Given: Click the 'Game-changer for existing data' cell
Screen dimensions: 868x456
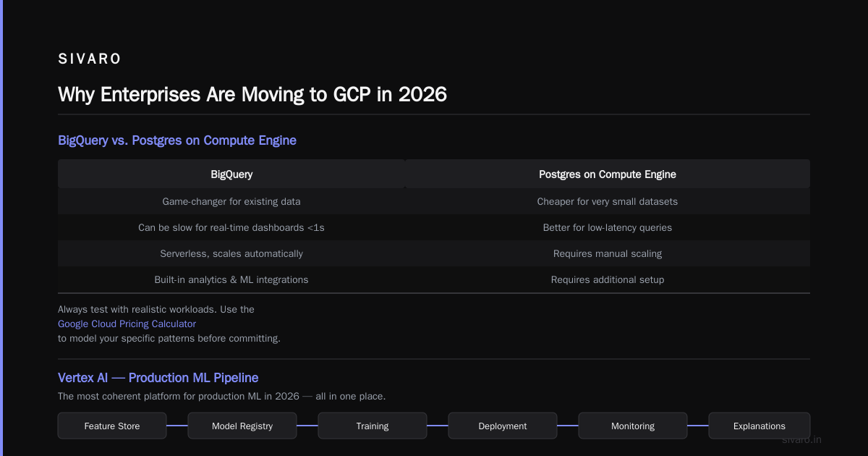Looking at the screenshot, I should pyautogui.click(x=231, y=201).
